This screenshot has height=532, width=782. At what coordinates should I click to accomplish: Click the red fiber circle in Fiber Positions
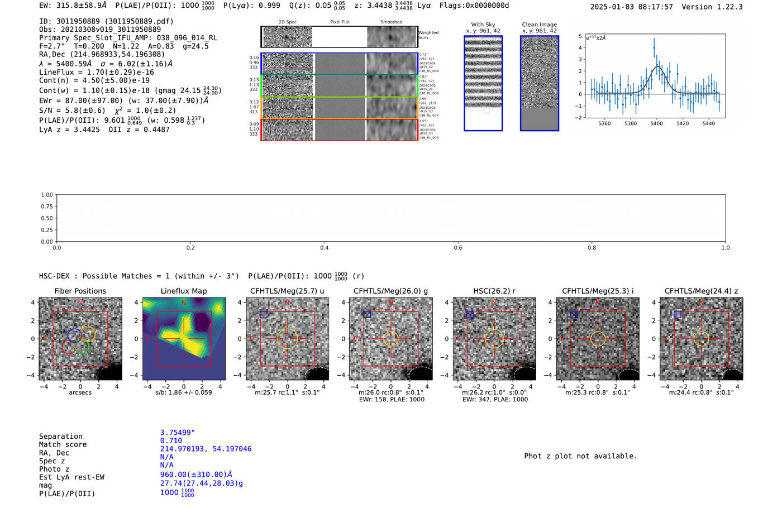[x=69, y=347]
